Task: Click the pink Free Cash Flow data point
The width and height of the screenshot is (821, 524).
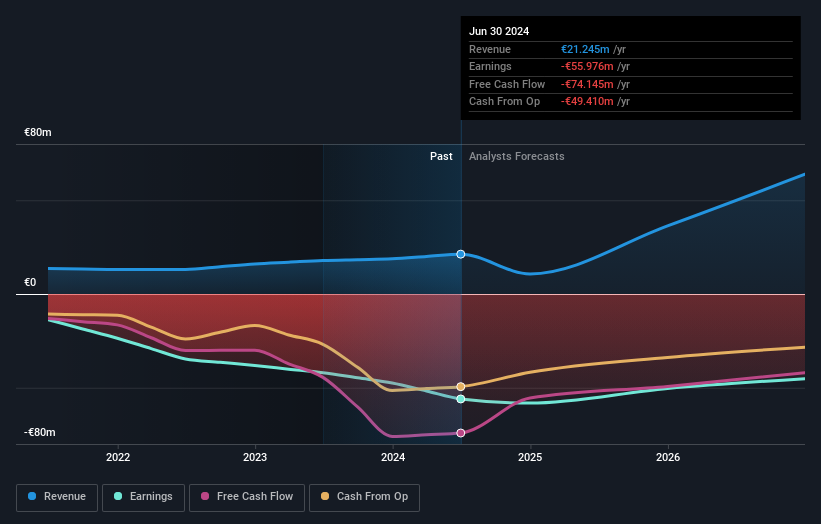Action: [x=461, y=433]
